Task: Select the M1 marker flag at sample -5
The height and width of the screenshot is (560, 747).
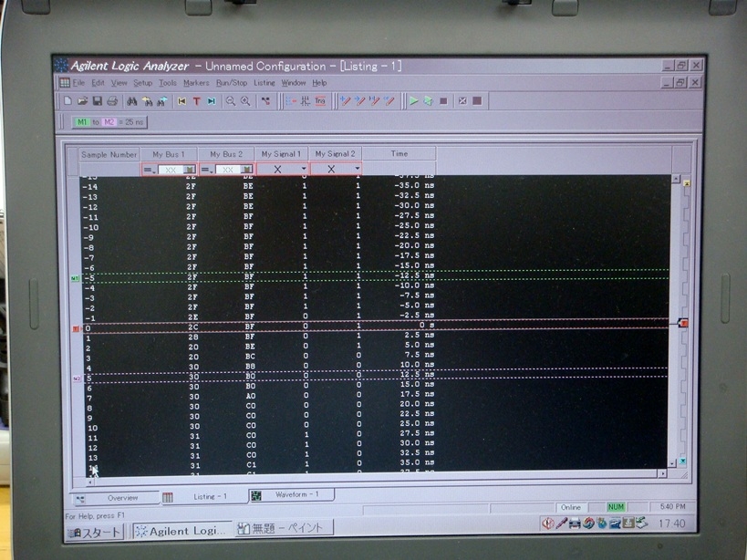Action: (75, 278)
